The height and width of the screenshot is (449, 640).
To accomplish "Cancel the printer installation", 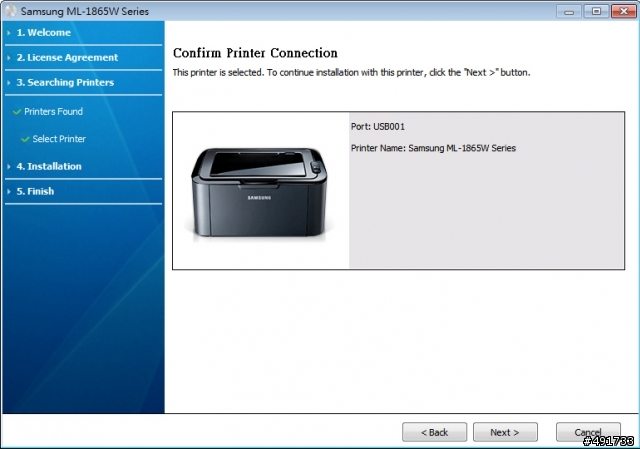I will tap(588, 432).
